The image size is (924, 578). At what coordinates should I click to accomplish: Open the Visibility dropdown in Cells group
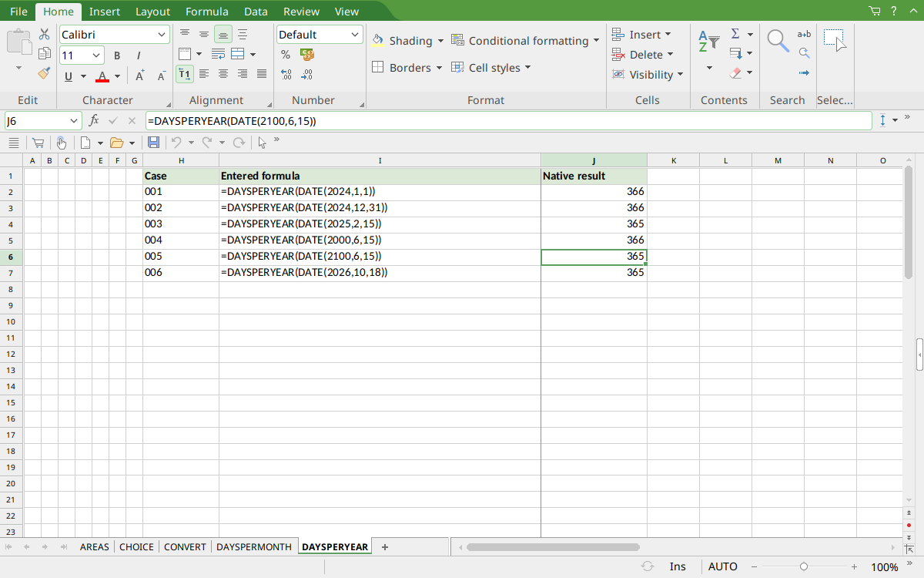680,75
